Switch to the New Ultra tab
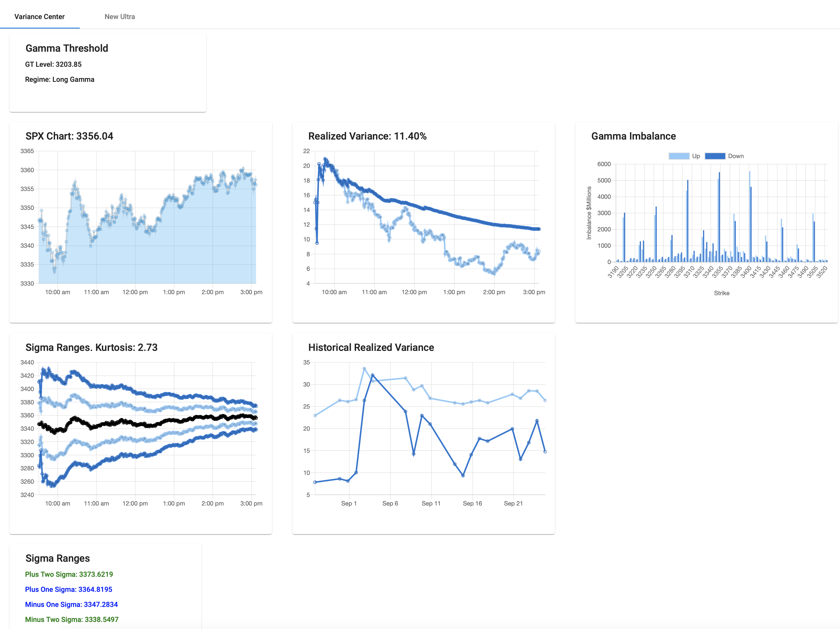Viewport: 840px width, 629px height. 120,17
